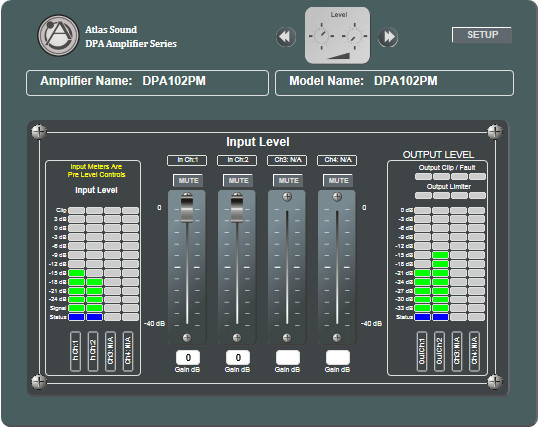
Task: Mute input channel 2
Action: [238, 180]
